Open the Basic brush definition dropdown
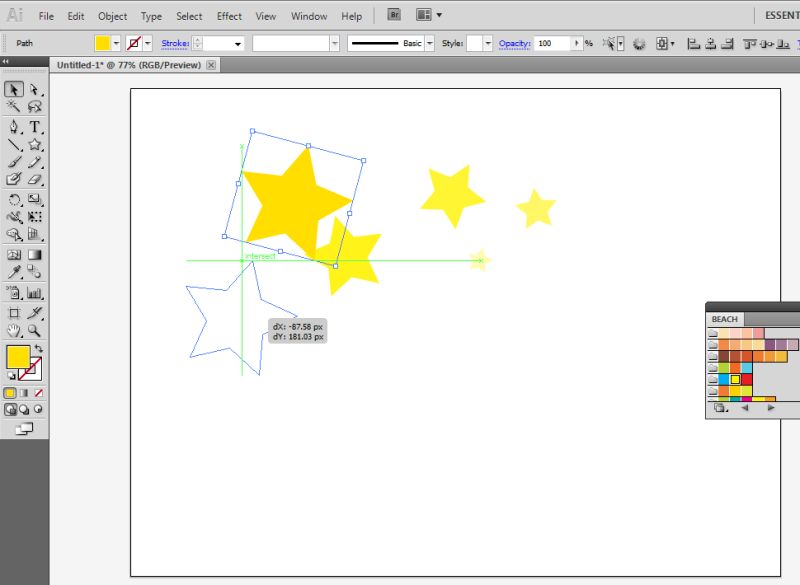Viewport: 800px width, 585px height. [x=428, y=43]
